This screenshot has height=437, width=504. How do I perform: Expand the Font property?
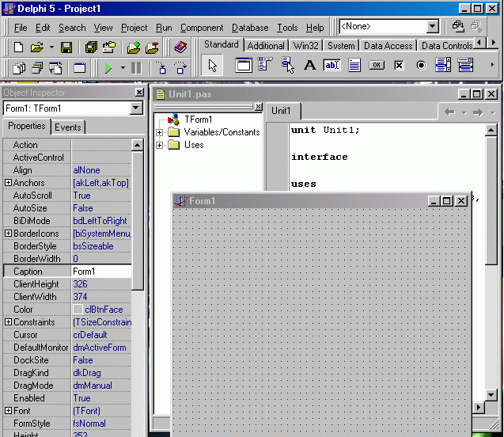click(9, 411)
